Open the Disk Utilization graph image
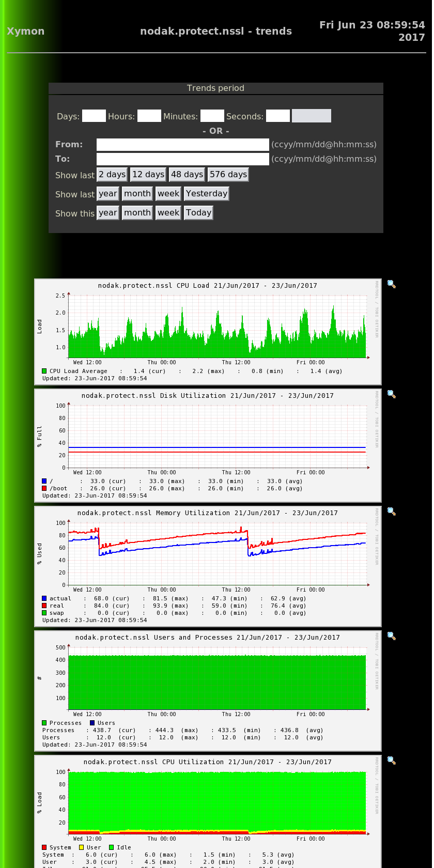The height and width of the screenshot is (868, 434). click(208, 445)
